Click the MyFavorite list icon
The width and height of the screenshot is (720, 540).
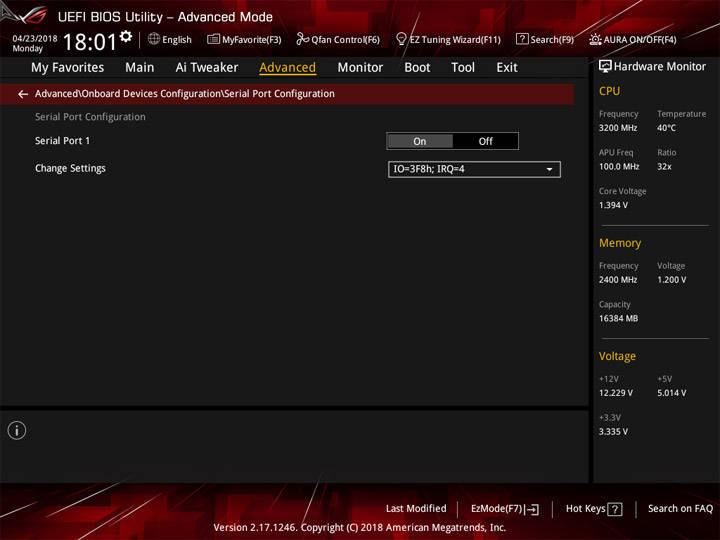pos(213,39)
